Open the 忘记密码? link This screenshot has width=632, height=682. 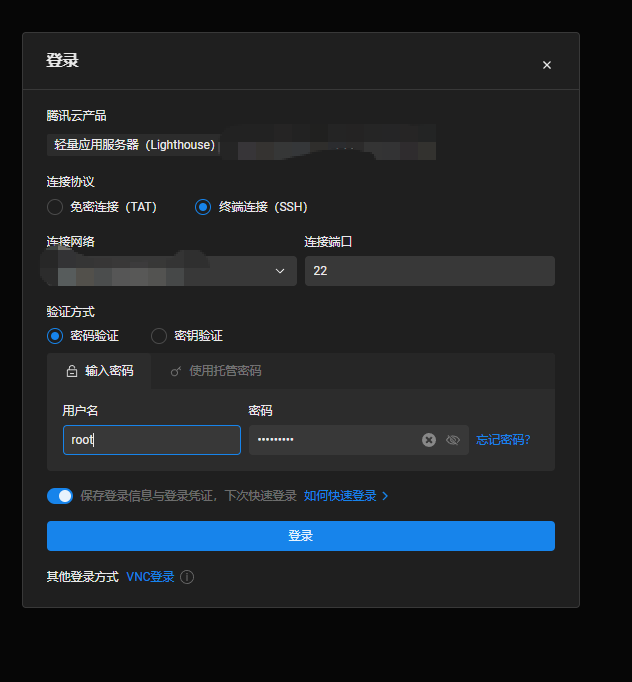pos(503,440)
